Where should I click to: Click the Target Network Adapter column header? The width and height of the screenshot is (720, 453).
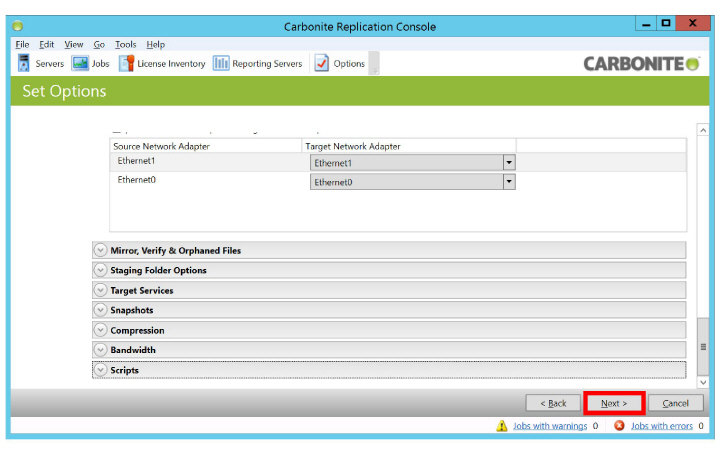point(409,146)
